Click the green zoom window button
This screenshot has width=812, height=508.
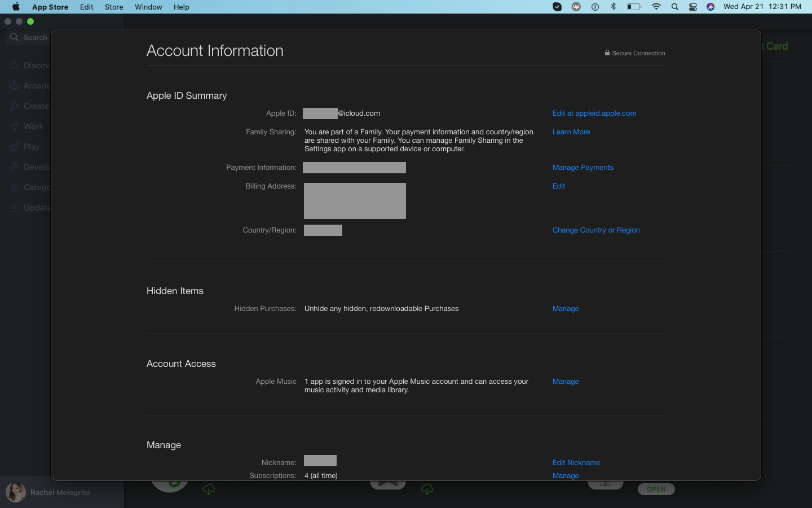(x=30, y=21)
